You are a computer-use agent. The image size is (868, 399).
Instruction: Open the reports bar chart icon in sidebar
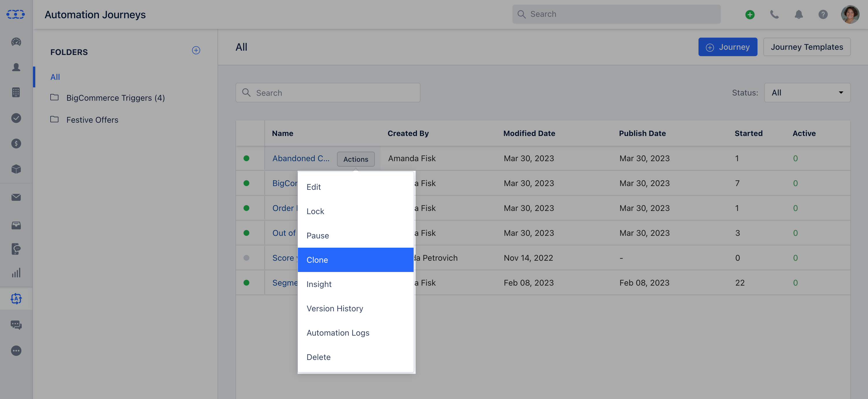point(16,273)
